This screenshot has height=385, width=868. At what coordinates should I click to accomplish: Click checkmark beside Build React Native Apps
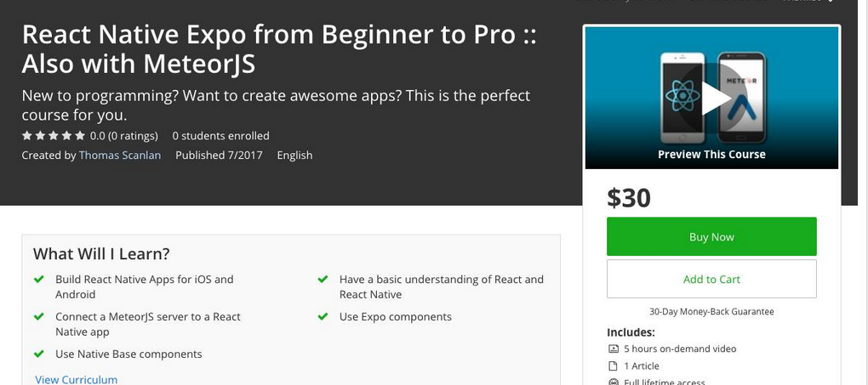[39, 279]
